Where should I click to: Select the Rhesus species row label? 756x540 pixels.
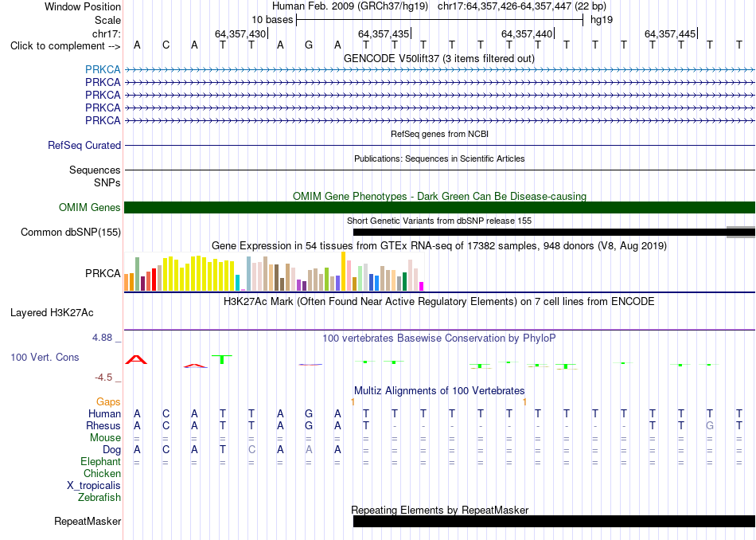pos(103,425)
